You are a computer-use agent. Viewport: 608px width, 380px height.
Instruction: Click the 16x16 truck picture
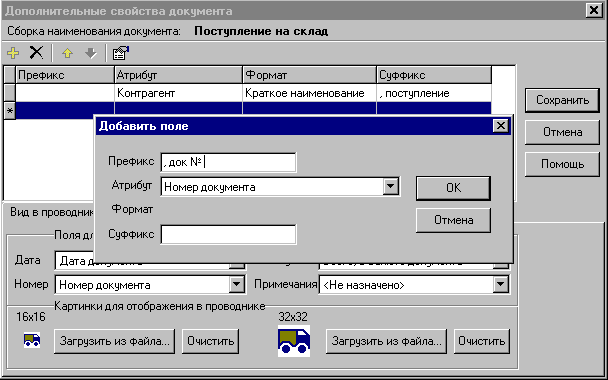32,340
